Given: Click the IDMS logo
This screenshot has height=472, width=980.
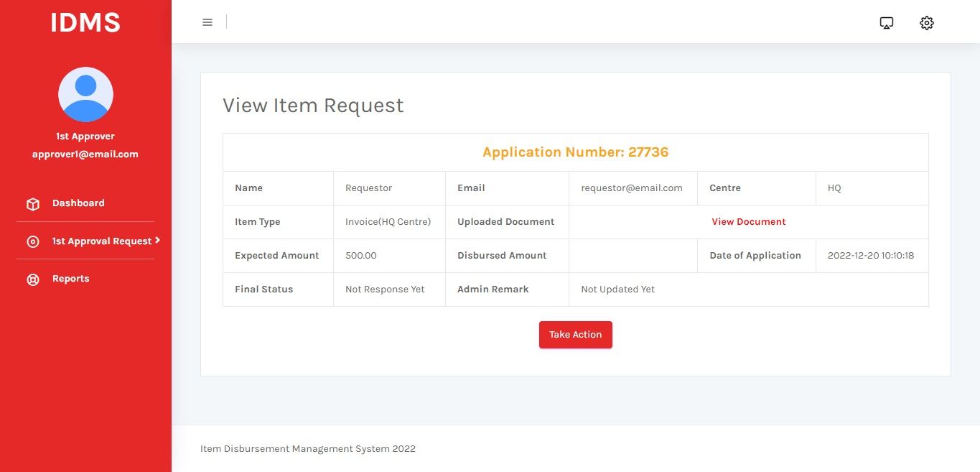Looking at the screenshot, I should tap(85, 22).
